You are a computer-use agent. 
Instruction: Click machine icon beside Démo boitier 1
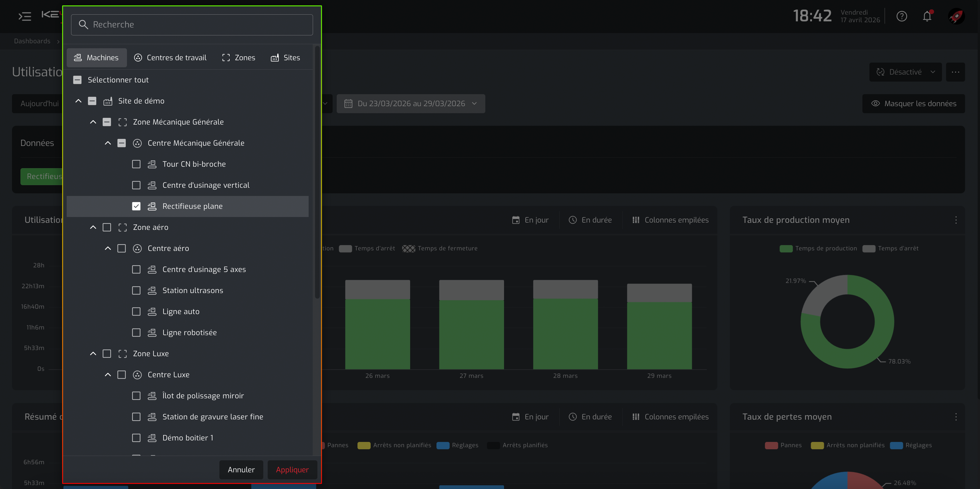click(x=152, y=438)
